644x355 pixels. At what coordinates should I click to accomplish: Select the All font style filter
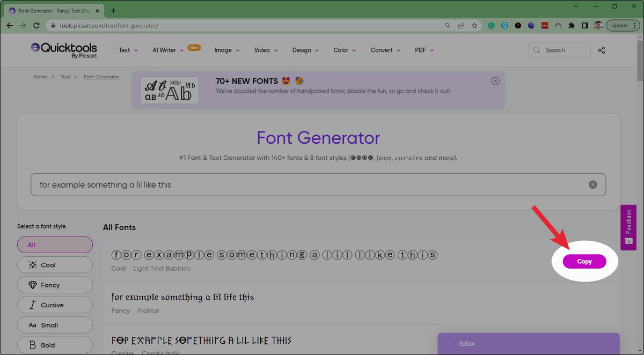click(x=55, y=245)
